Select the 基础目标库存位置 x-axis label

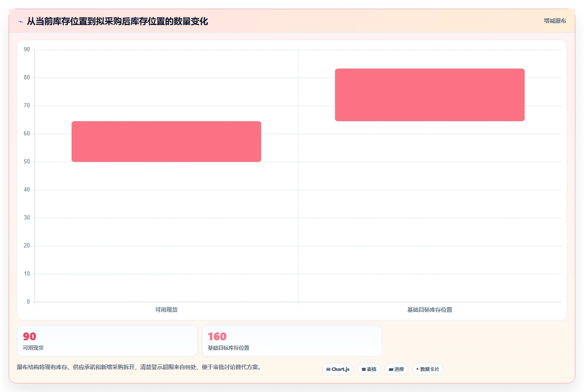(x=430, y=310)
